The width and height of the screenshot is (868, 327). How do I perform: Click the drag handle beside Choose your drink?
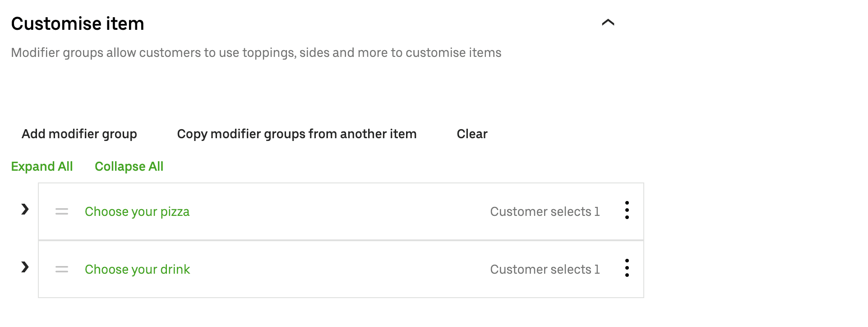(x=62, y=269)
